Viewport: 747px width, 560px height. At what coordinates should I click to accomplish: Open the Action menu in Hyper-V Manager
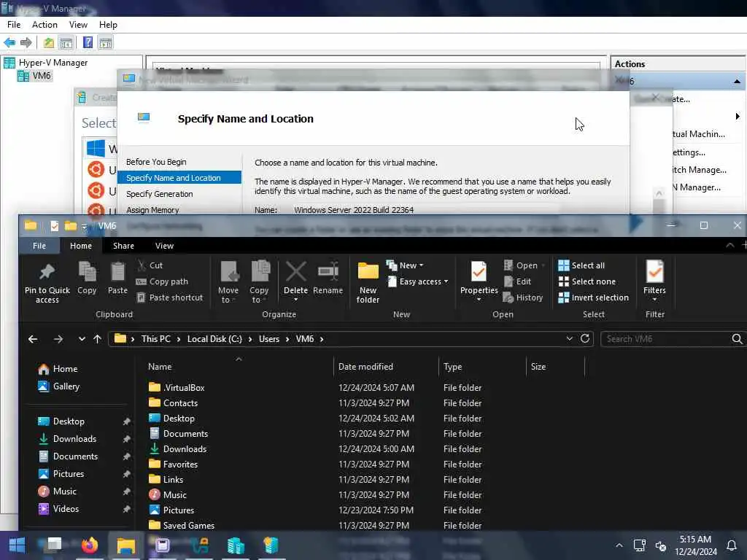coord(44,25)
